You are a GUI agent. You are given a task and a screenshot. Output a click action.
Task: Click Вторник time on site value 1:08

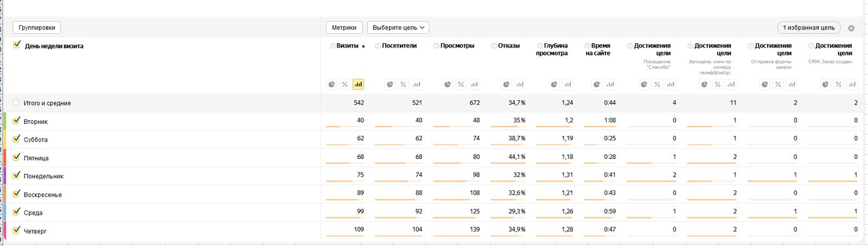click(x=610, y=121)
